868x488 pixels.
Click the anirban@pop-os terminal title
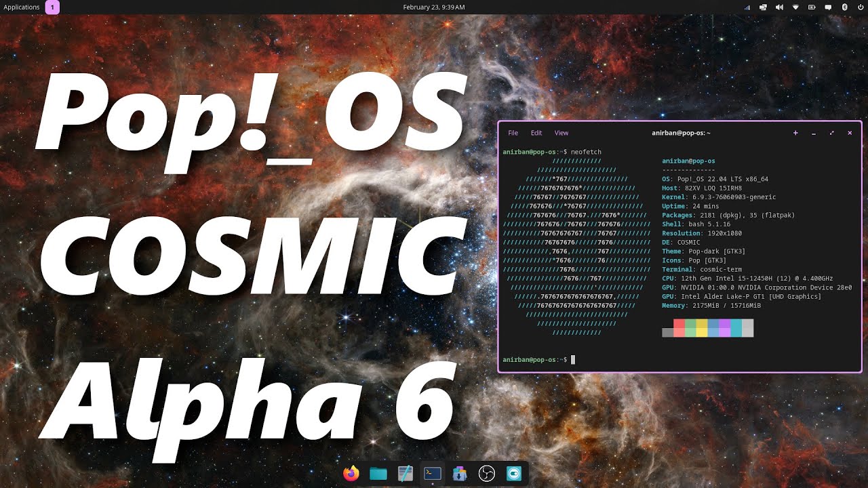pos(681,133)
